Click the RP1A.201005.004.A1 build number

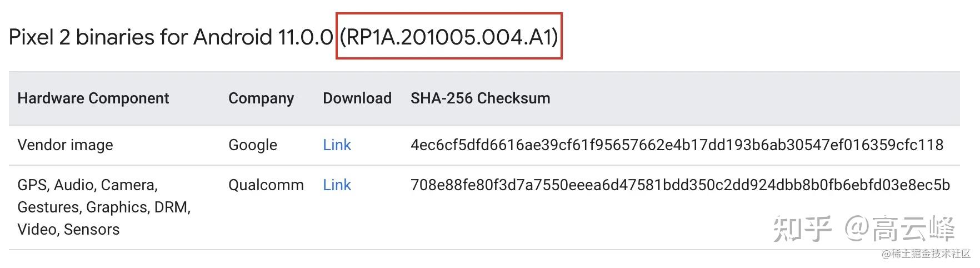point(449,37)
